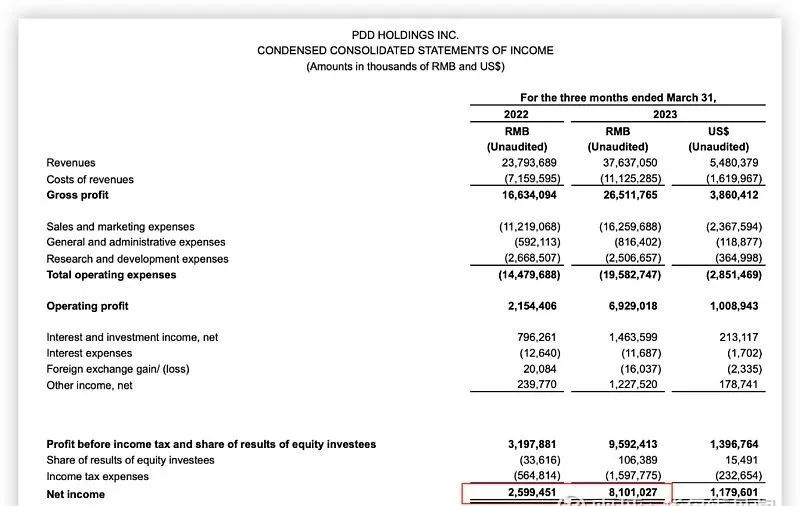Viewport: 800px width, 506px height.
Task: Click the Revenues row label
Action: click(71, 163)
